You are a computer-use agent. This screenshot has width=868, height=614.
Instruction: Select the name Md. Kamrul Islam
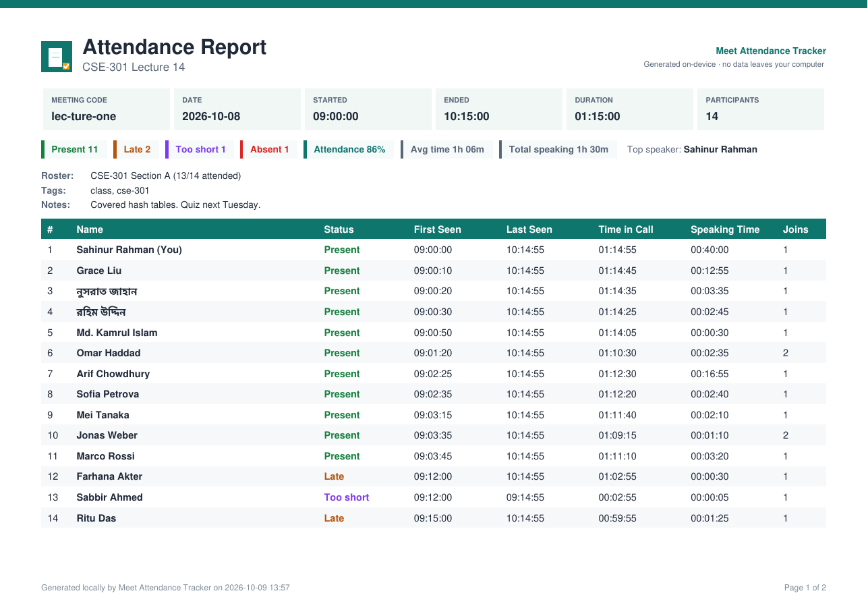pos(117,333)
